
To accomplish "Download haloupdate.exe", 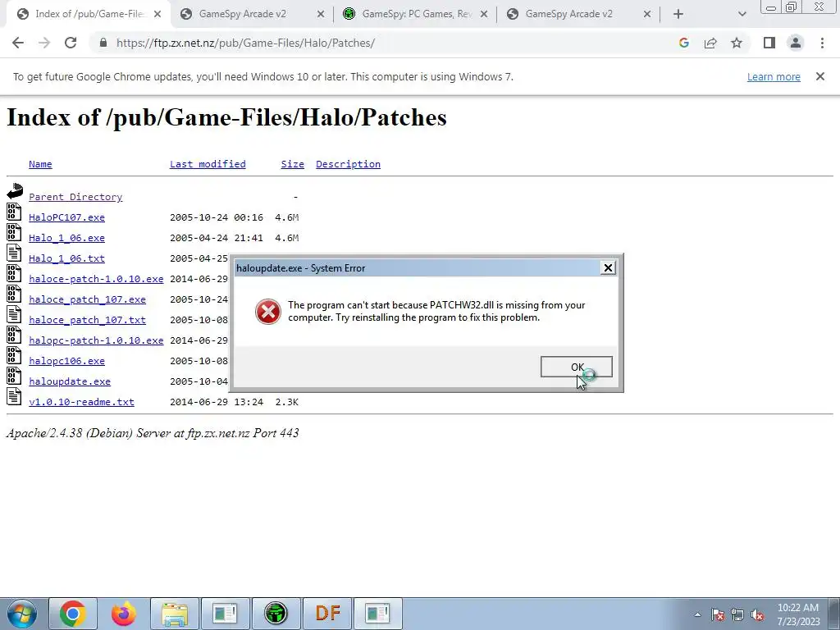I will coord(70,381).
